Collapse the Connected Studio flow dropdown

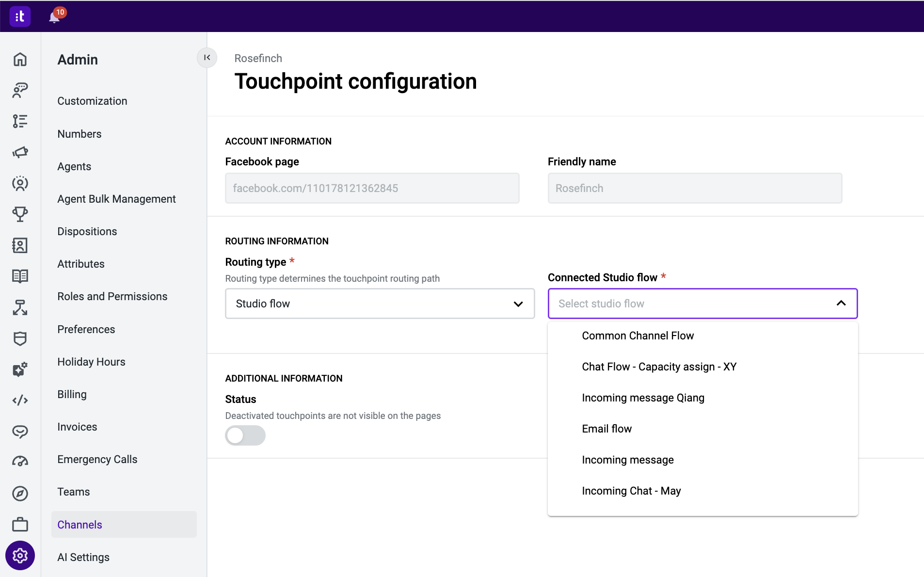point(841,303)
